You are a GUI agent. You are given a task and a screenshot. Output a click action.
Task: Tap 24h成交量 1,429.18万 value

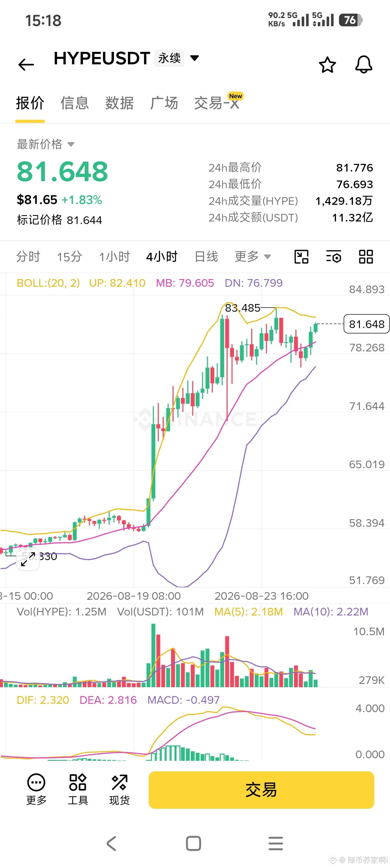pos(344,201)
